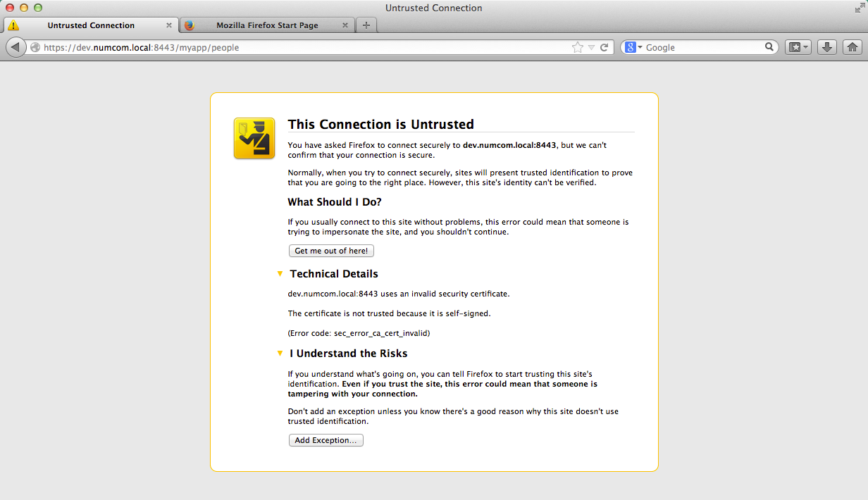Click into the Google search field
Image resolution: width=868 pixels, height=500 pixels.
(701, 47)
